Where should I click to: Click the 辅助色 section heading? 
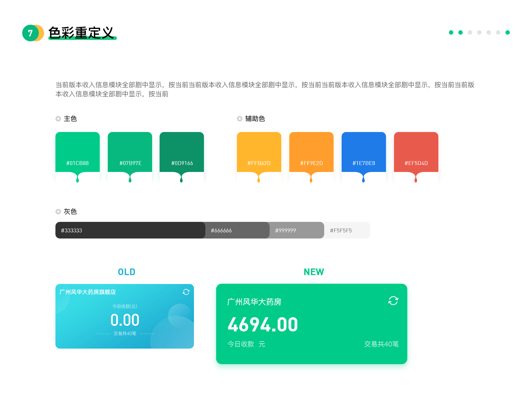255,119
